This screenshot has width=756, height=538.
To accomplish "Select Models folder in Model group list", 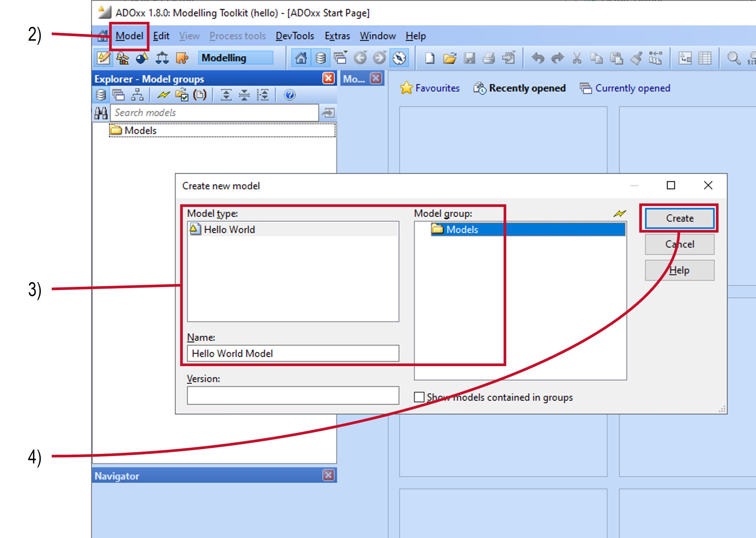I will 528,229.
